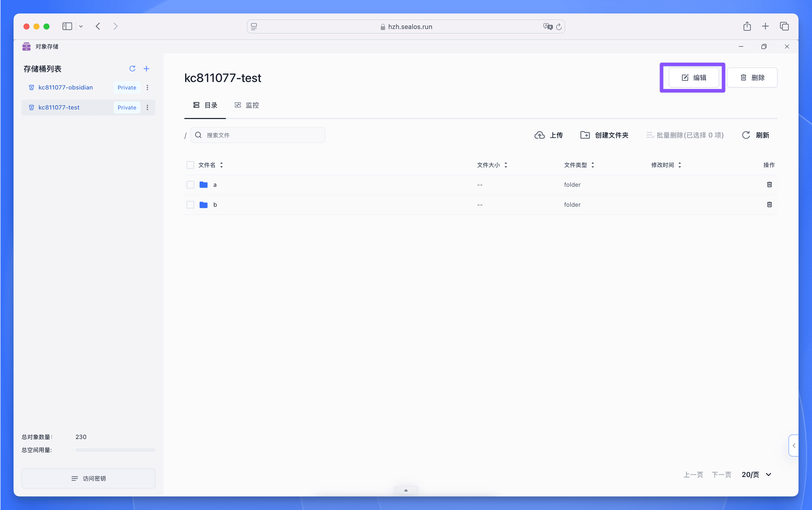
Task: Tick the select-all files checkbox
Action: (190, 165)
